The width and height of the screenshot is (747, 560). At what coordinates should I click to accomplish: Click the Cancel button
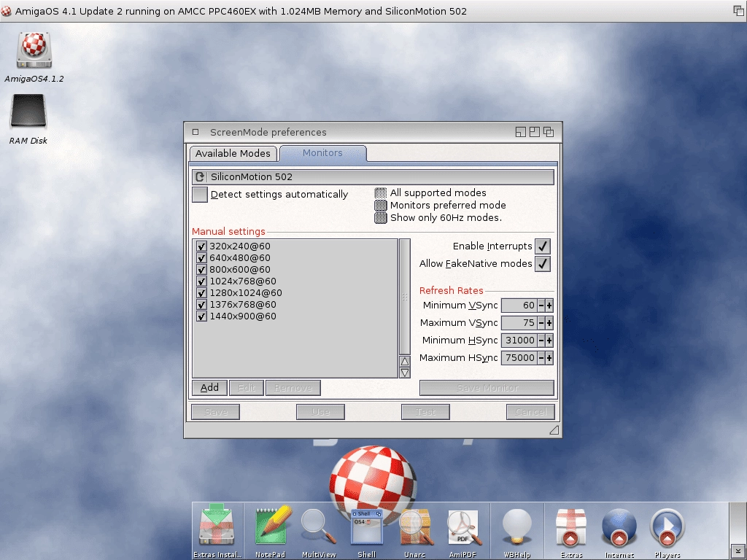click(x=531, y=412)
